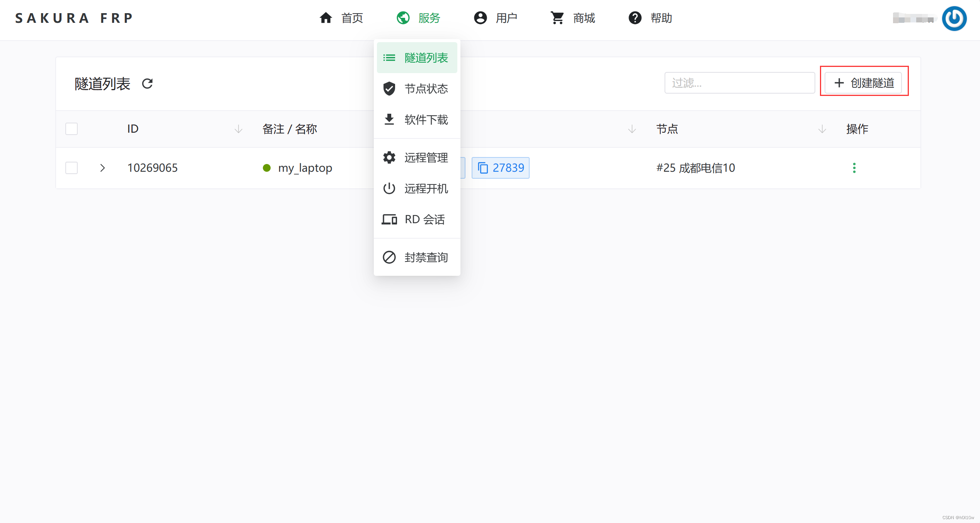The width and height of the screenshot is (980, 523).
Task: Click the tunnel name my_laptop
Action: coord(305,168)
